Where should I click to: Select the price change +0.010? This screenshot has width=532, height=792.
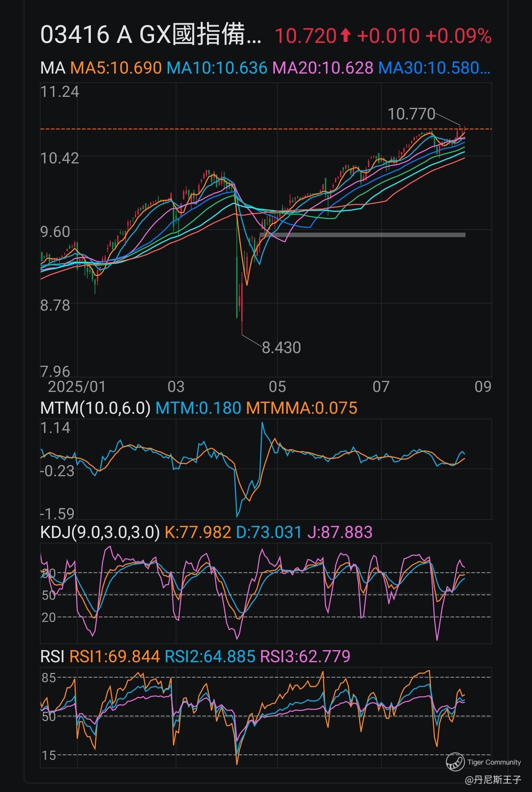388,36
